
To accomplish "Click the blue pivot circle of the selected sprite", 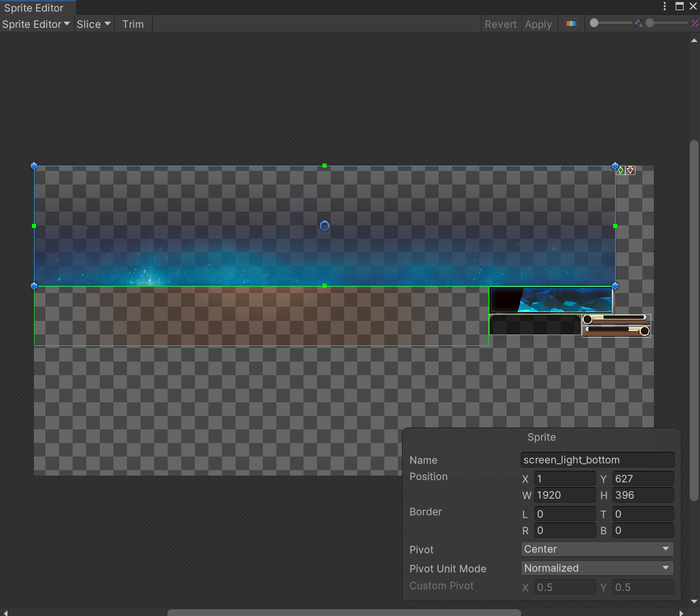I will tap(325, 226).
